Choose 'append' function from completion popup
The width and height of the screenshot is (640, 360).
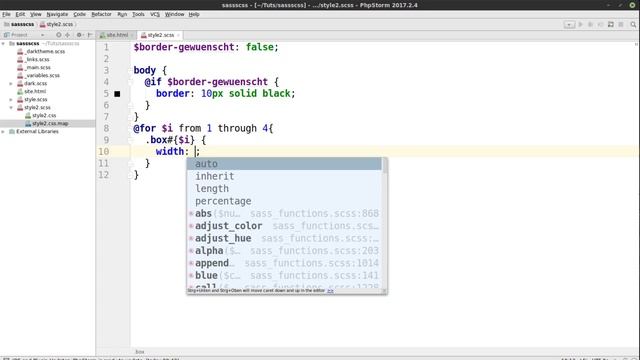[x=284, y=263]
